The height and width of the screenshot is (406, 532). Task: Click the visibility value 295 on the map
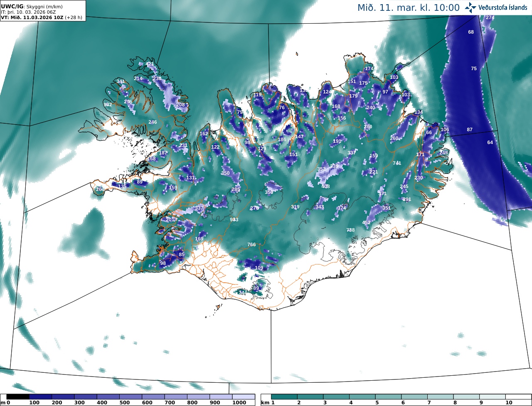point(128,102)
